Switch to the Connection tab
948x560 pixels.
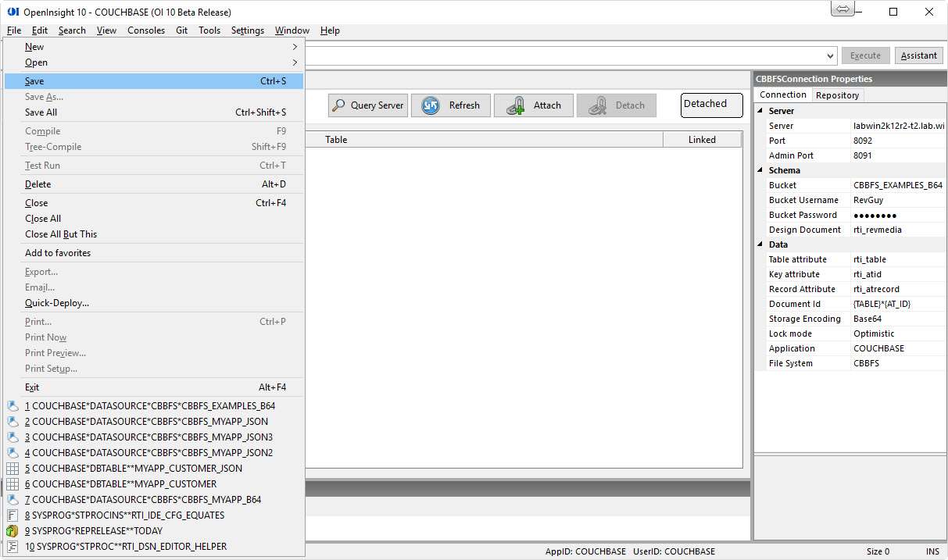783,95
